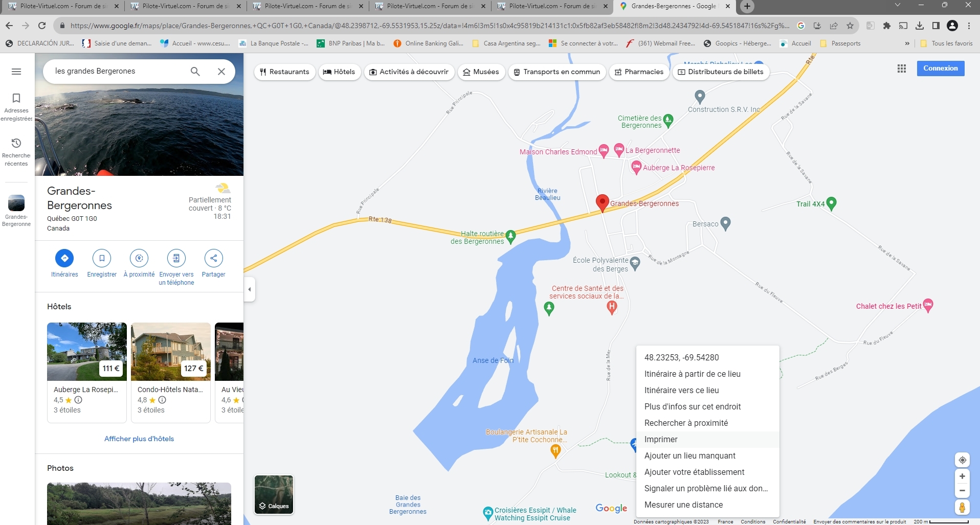Open the Auberge La Rosepierre hotel card

pos(87,373)
